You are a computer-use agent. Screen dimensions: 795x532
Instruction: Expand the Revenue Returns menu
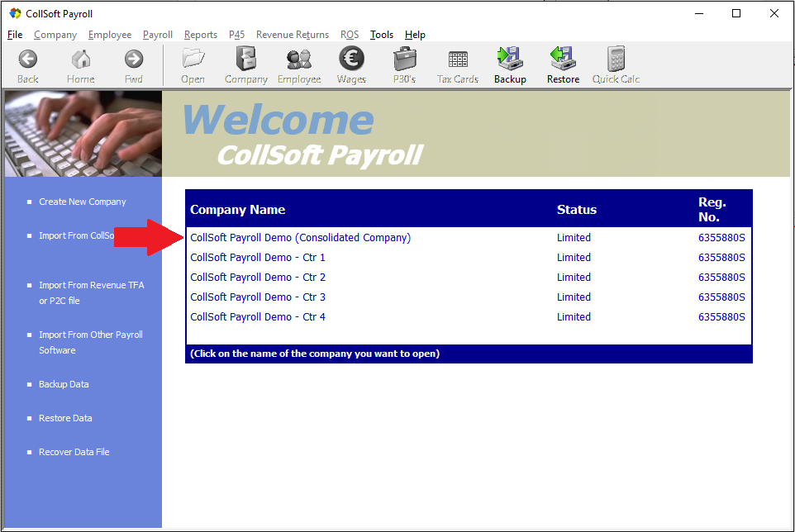292,35
